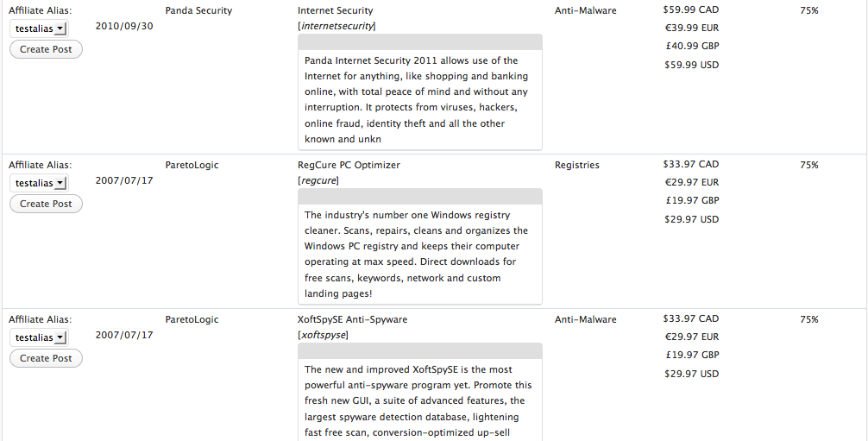868x441 pixels.
Task: Select ParetoLogic vendor in XoftSpySE row
Action: [x=192, y=319]
